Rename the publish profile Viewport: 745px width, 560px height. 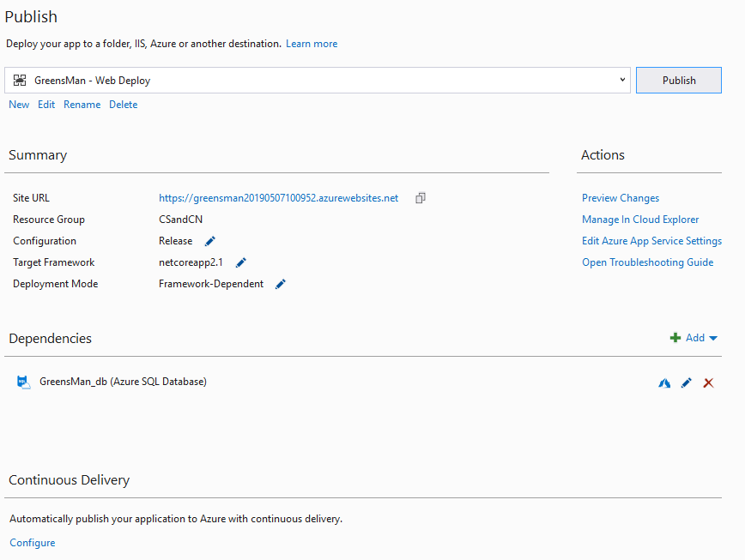click(82, 105)
